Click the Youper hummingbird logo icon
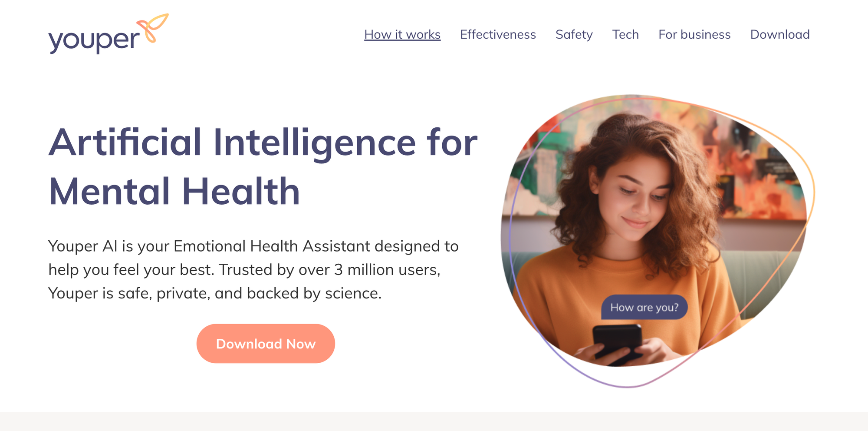The height and width of the screenshot is (431, 868). (152, 28)
